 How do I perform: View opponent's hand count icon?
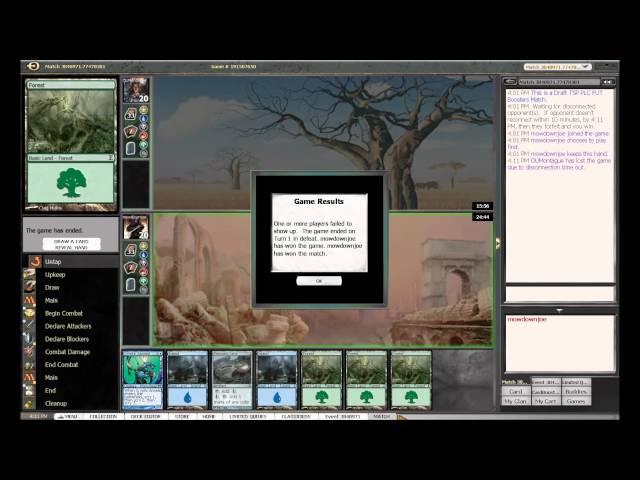point(131,131)
